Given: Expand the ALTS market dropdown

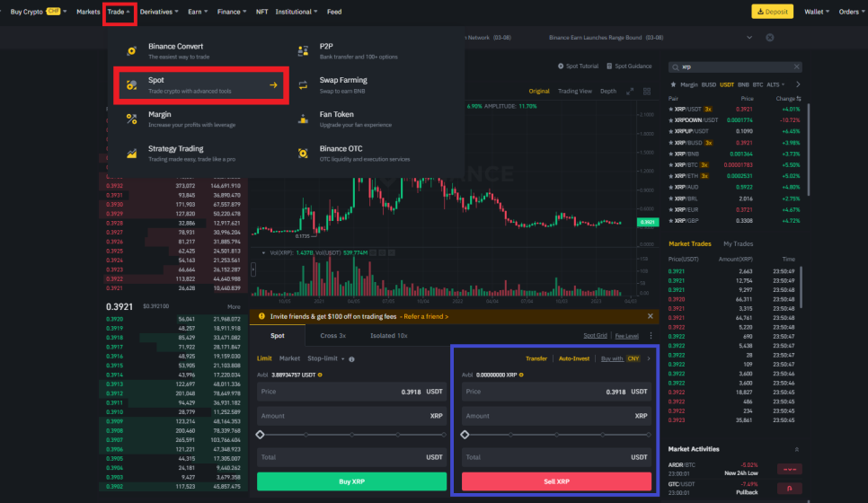Looking at the screenshot, I should click(x=775, y=84).
